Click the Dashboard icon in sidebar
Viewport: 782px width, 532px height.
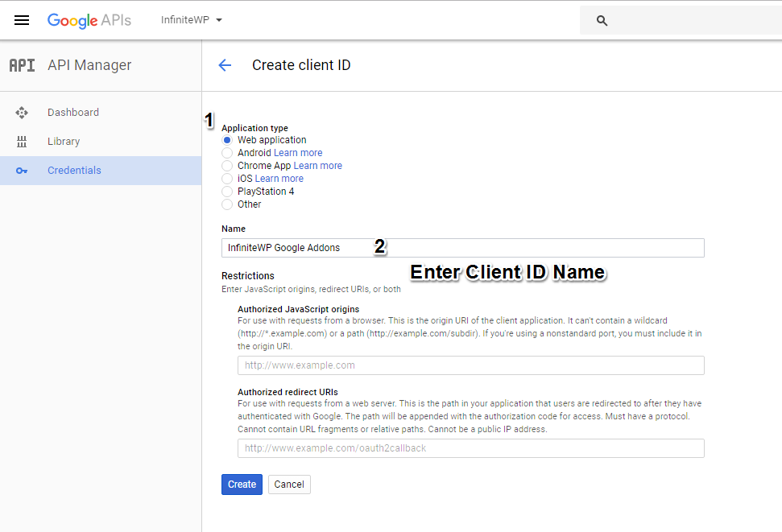coord(22,113)
